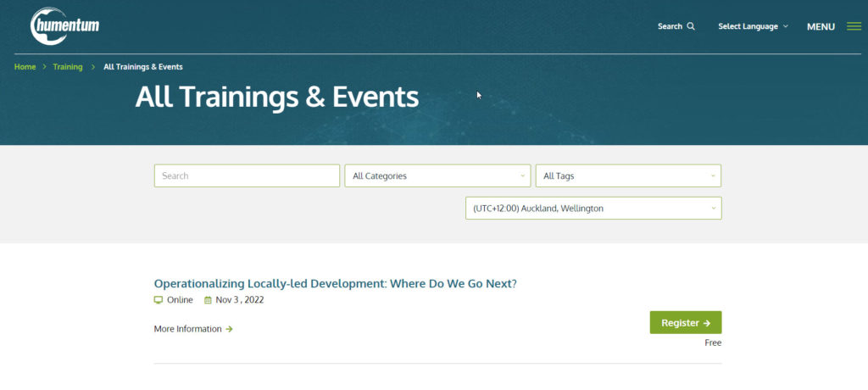Click breadcrumb chevron after Home
The width and height of the screenshot is (868, 390).
tap(44, 67)
